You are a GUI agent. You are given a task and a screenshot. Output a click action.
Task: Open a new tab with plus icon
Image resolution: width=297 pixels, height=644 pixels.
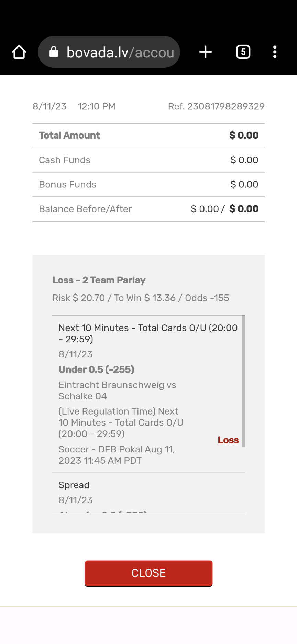[x=206, y=52]
